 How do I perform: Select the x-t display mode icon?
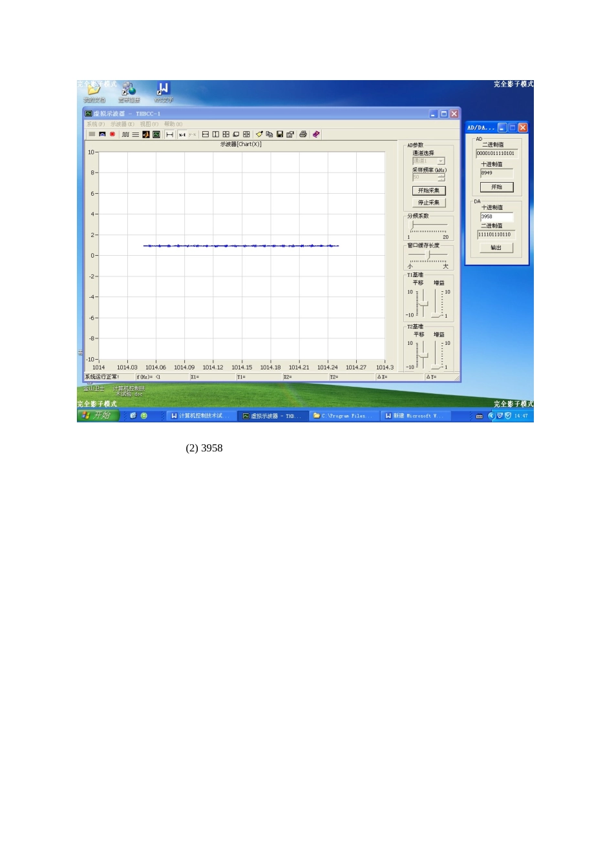[182, 134]
